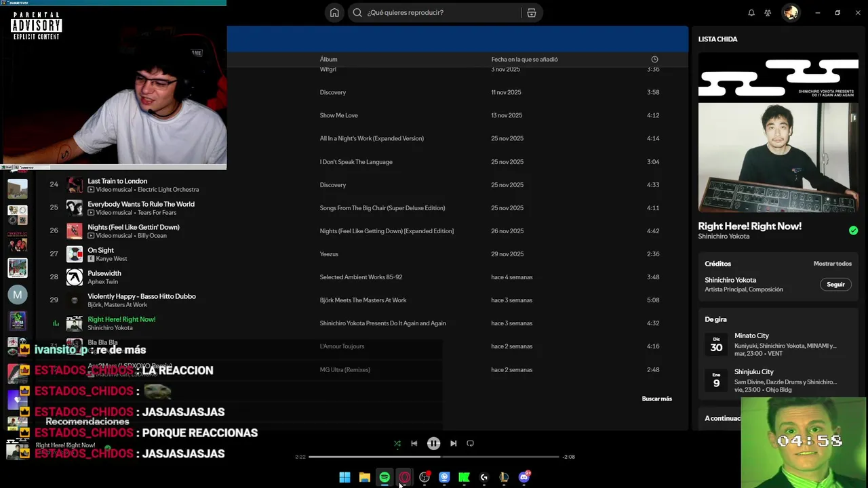Seek in the song progress bar
The image size is (868, 488).
coord(434,457)
